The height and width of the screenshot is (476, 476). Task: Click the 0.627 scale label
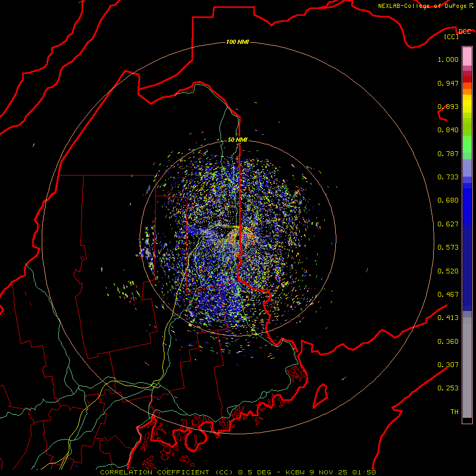pyautogui.click(x=448, y=224)
